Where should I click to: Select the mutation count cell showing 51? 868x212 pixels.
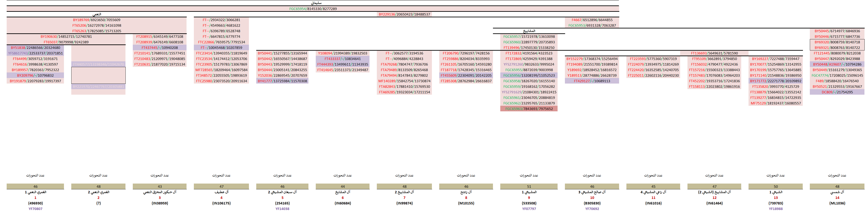tap(529, 187)
